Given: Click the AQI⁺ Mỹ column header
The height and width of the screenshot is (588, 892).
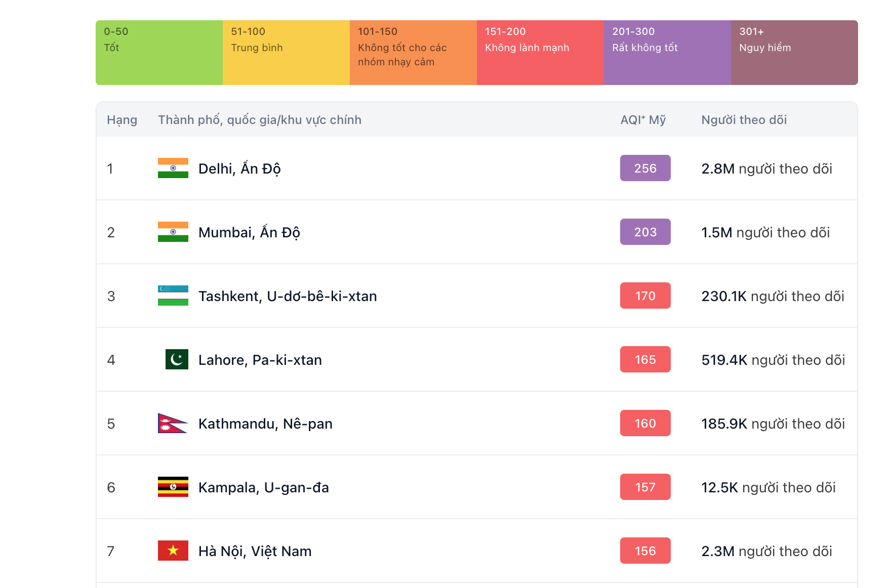Looking at the screenshot, I should tap(643, 120).
